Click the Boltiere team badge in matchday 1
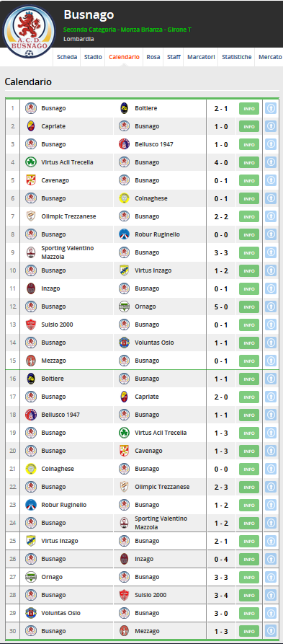This screenshot has height=644, width=283. (125, 108)
